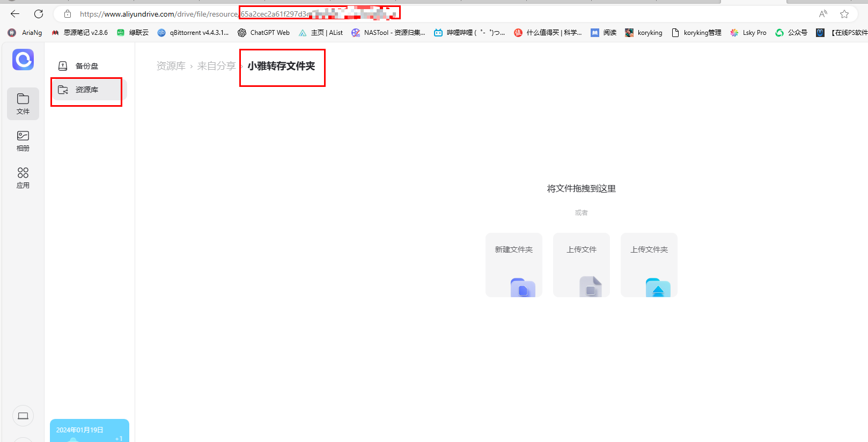Go to 资源库 breadcrumb link
This screenshot has width=868, height=442.
[171, 66]
